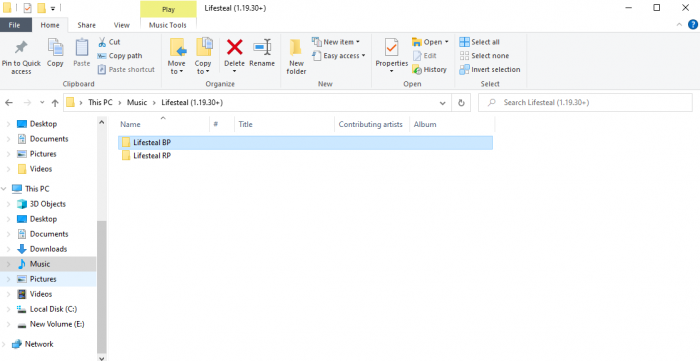Viewport: 700px width, 361px height.
Task: Customize Quick Access Toolbar dropdown
Action: 53,8
